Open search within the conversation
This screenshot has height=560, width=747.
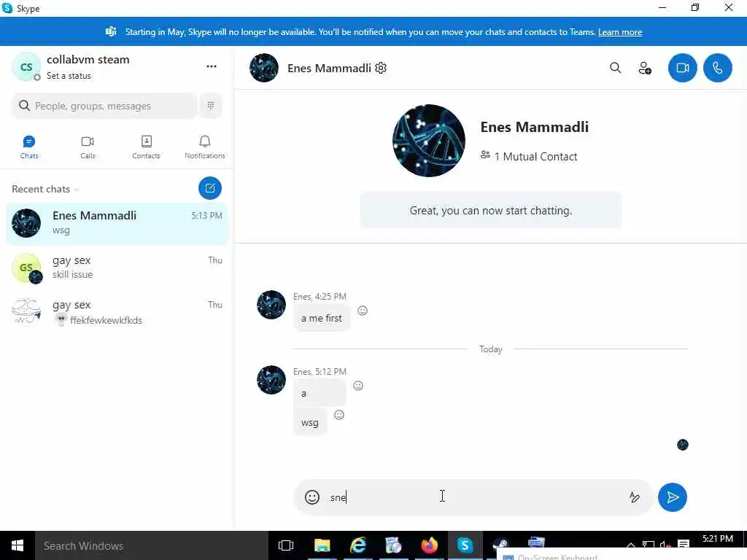(x=615, y=68)
